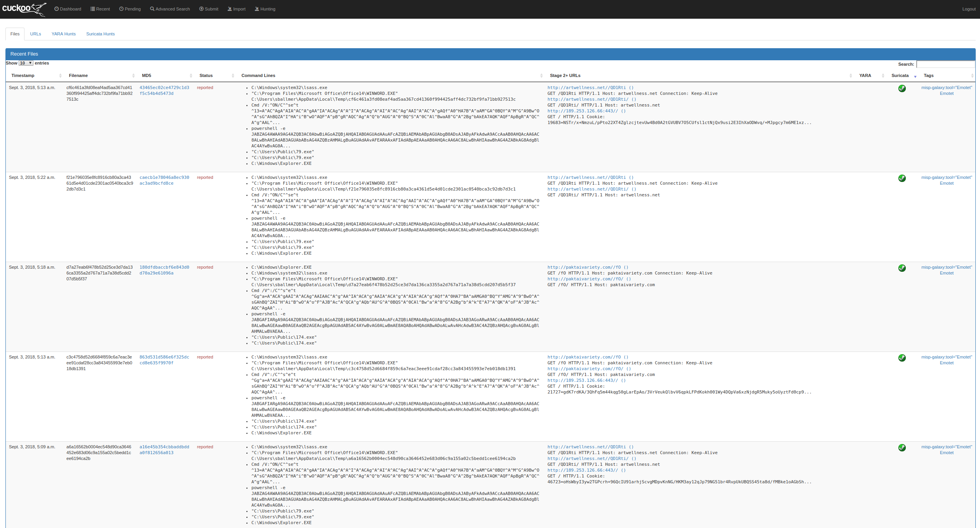Image resolution: width=980 pixels, height=528 pixels.
Task: Click the Logout link
Action: tap(968, 9)
